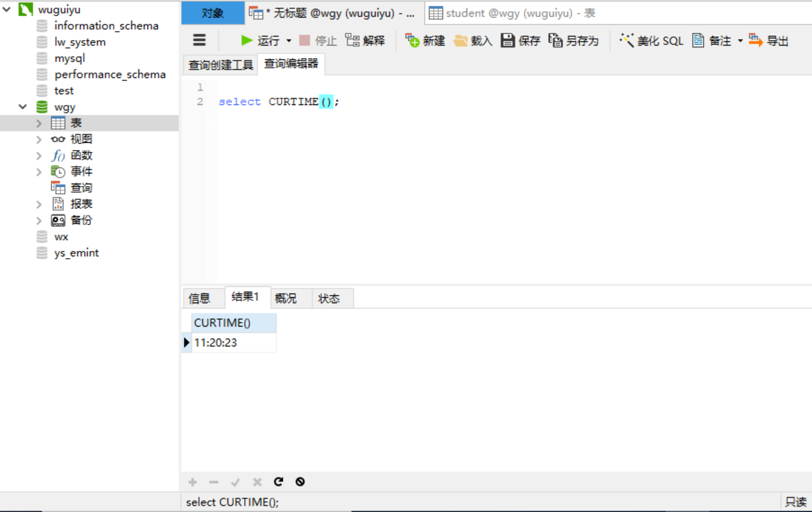812x512 pixels.
Task: Click the add record plus icon
Action: coord(193,481)
